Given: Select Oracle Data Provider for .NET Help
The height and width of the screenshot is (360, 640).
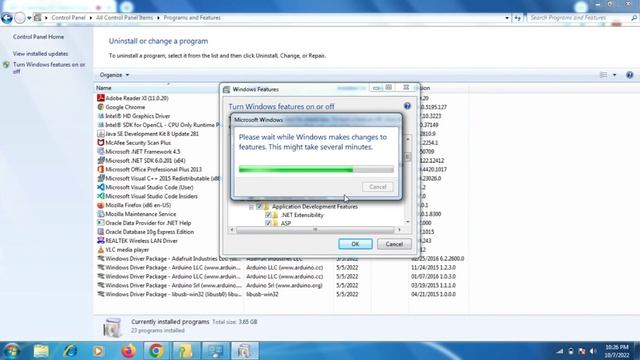Looking at the screenshot, I should [x=148, y=223].
